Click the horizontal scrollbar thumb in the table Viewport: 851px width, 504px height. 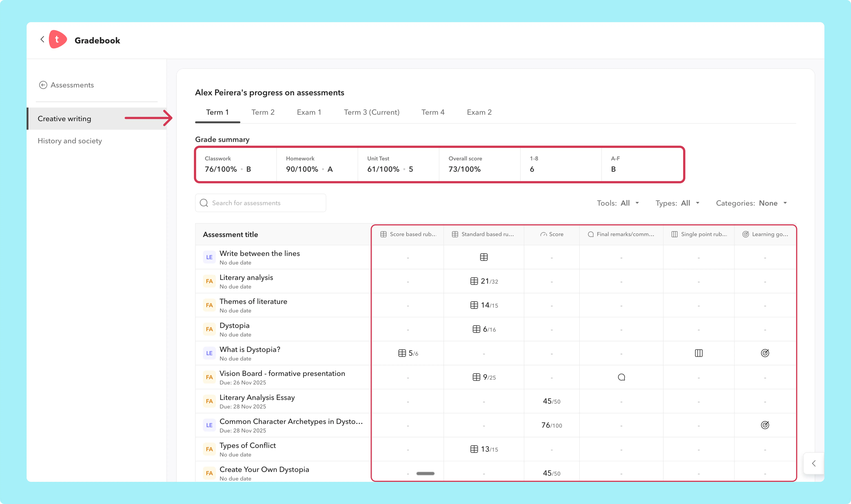425,473
